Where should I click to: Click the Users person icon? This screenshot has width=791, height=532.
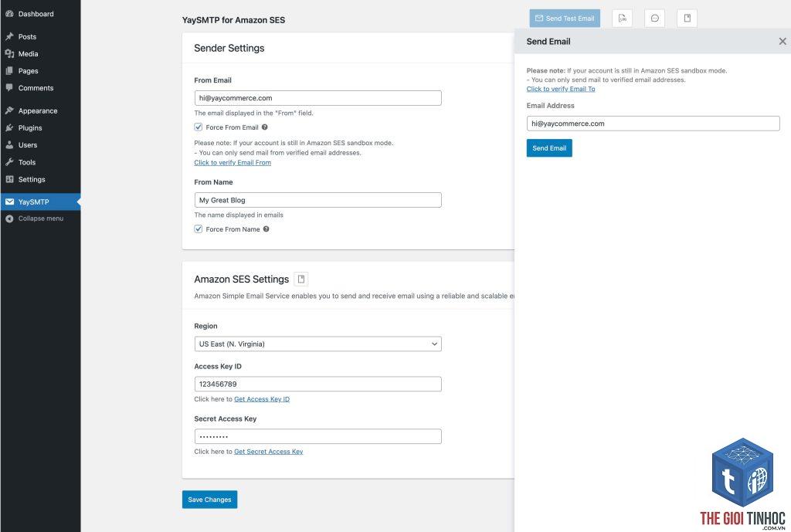point(9,144)
